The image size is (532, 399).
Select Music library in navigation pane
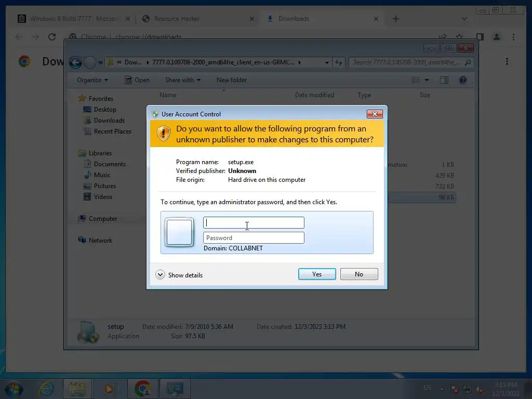pyautogui.click(x=102, y=175)
